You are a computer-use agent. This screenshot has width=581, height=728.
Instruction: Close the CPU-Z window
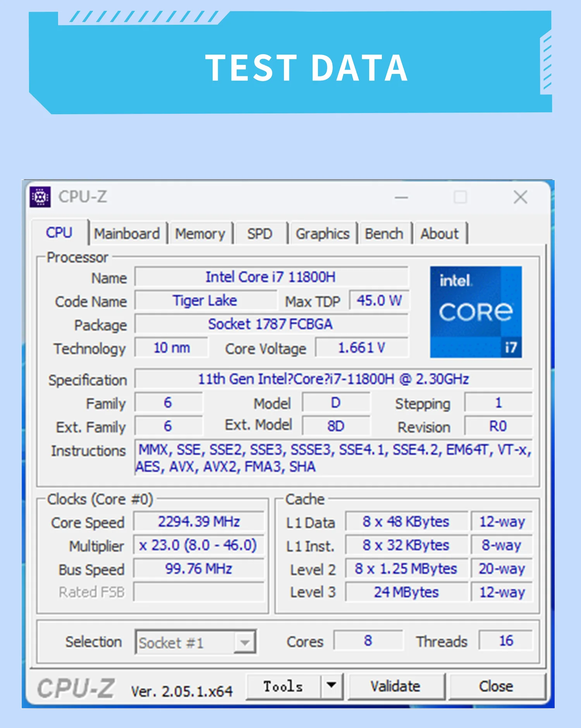tap(520, 197)
